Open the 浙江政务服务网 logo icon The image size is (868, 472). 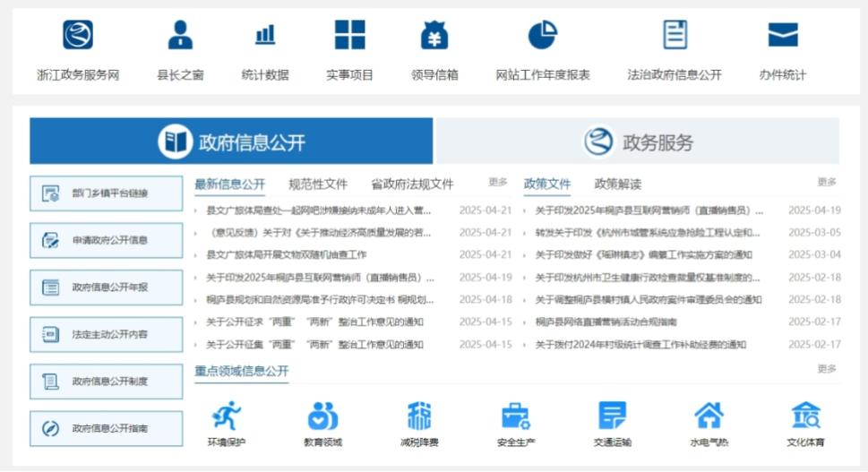(78, 35)
